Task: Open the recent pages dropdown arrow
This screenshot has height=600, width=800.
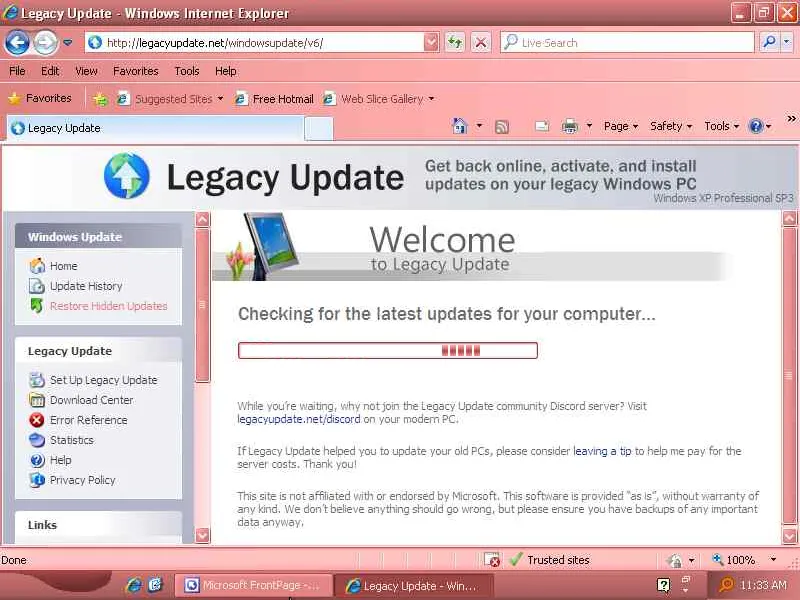Action: point(67,43)
